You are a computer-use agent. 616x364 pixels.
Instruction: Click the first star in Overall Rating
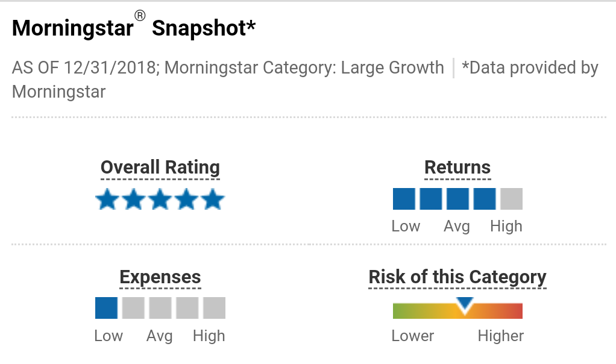107,199
